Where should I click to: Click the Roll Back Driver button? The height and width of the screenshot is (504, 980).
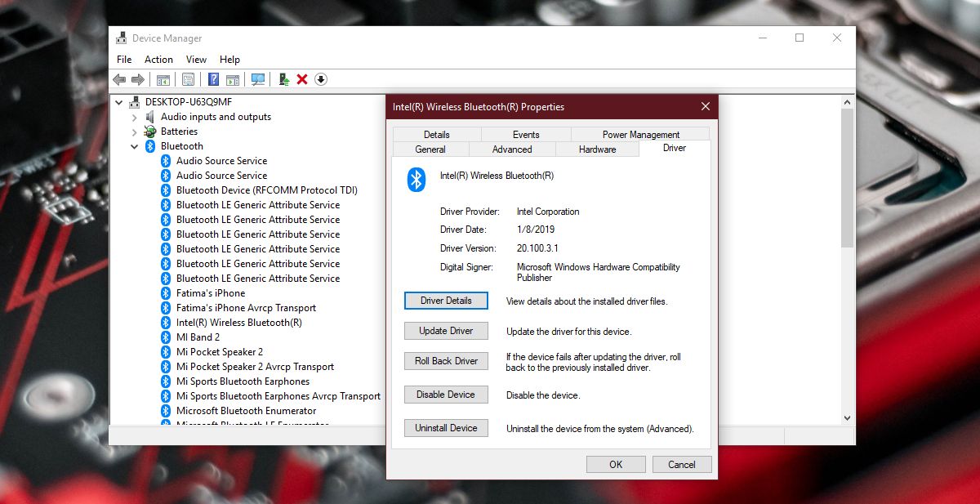tap(446, 360)
